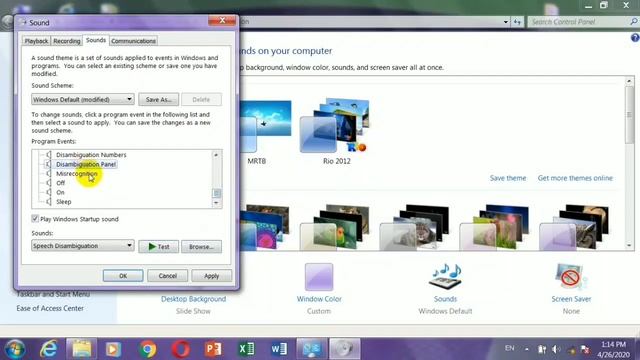Open the Action Center flag icon
Viewport: 640px width, 360px height.
(585, 349)
